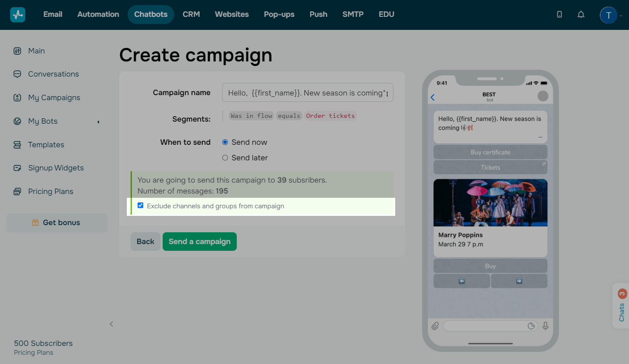Uncheck Exclude channels and groups from campaign
Image resolution: width=629 pixels, height=364 pixels.
(140, 205)
